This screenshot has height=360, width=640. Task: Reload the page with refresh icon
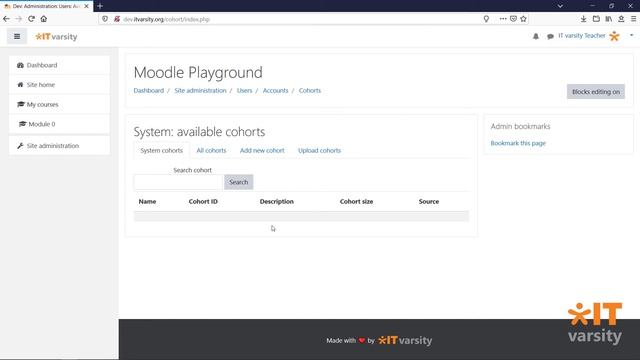click(31, 19)
